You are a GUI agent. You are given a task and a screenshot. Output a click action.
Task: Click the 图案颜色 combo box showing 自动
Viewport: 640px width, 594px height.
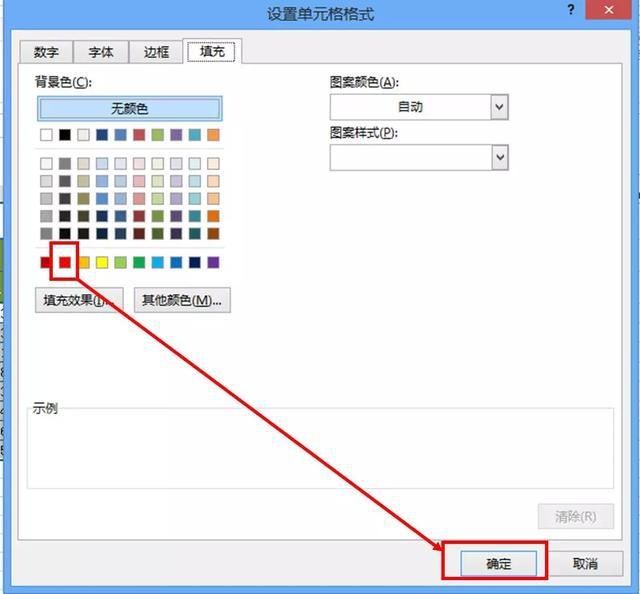pos(419,107)
